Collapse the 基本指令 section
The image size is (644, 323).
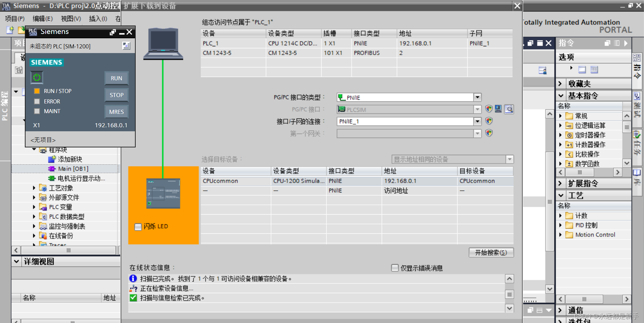pyautogui.click(x=560, y=96)
